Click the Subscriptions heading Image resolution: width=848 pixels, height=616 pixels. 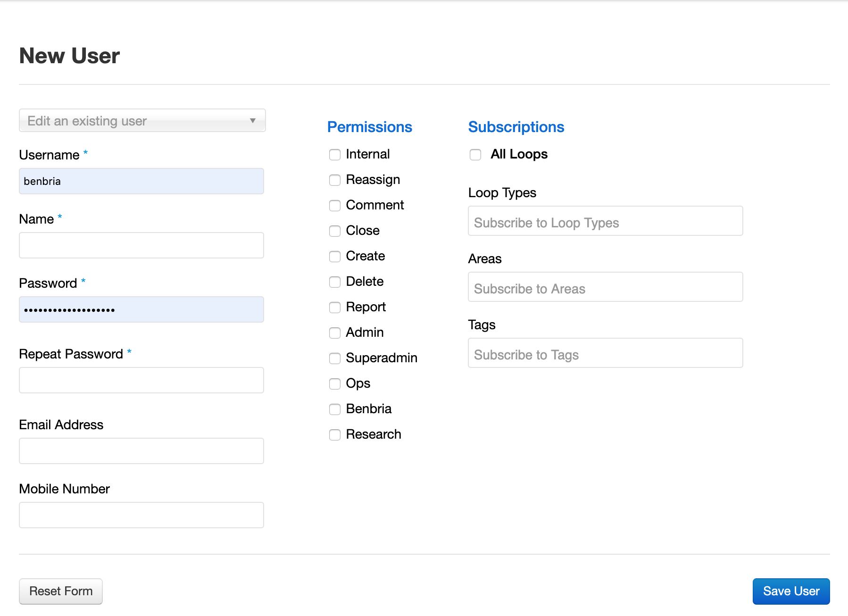tap(516, 127)
